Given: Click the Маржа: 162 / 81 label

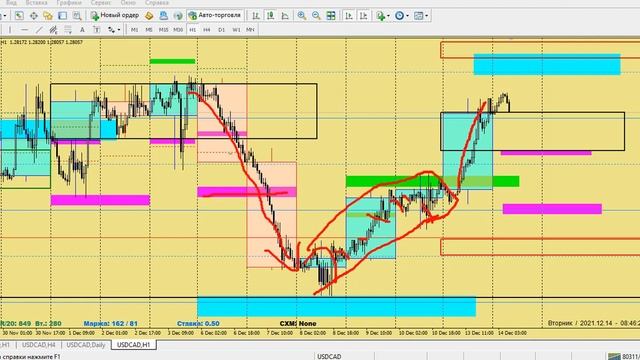Looking at the screenshot, I should (111, 323).
